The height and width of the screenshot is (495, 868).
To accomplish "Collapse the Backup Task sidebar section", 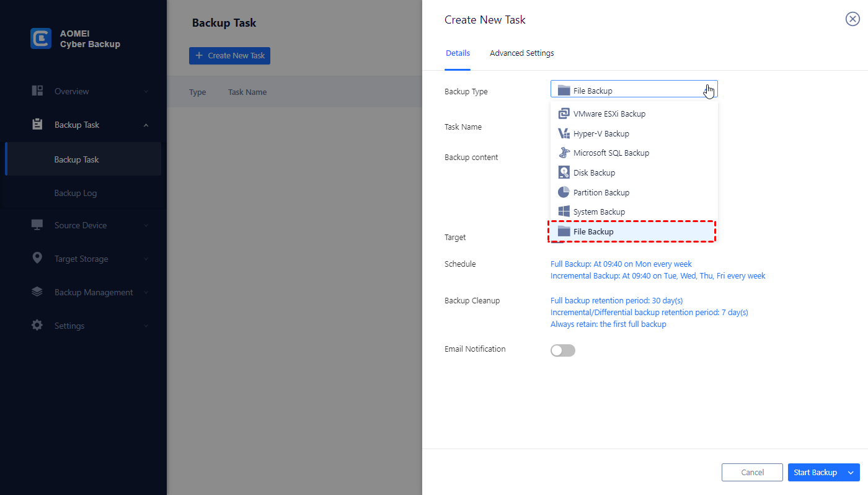I will 146,125.
